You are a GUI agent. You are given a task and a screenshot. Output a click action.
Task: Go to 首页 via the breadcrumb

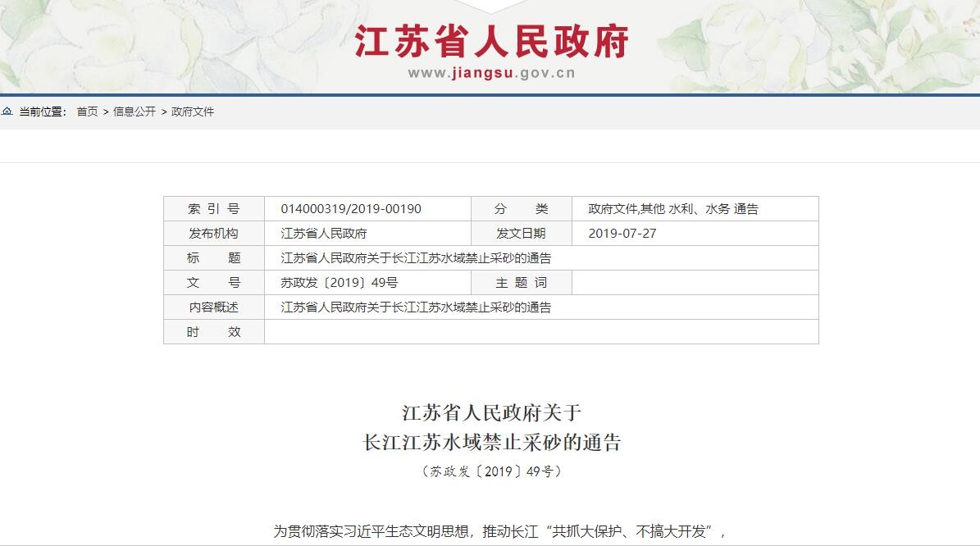[87, 111]
